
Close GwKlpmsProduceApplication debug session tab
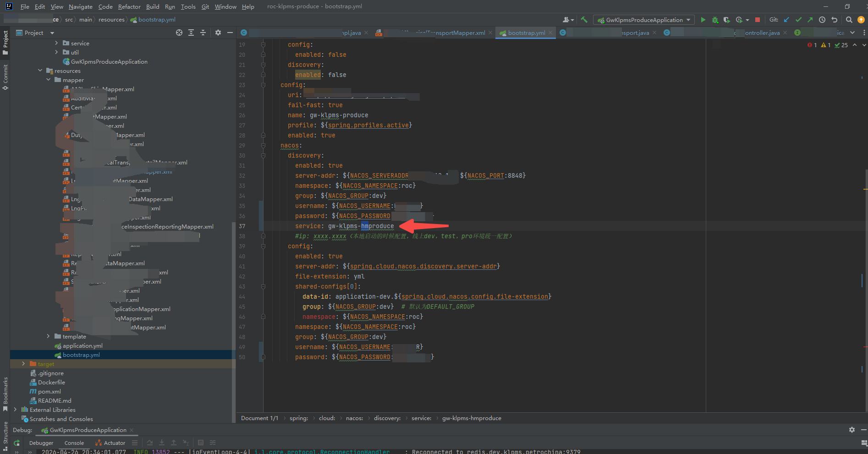click(x=132, y=430)
